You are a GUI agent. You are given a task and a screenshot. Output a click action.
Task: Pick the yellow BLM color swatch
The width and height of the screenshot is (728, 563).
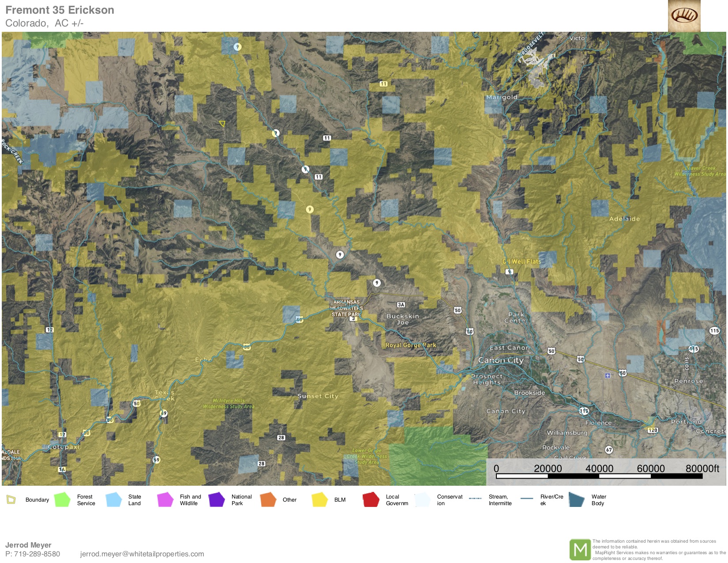(319, 500)
